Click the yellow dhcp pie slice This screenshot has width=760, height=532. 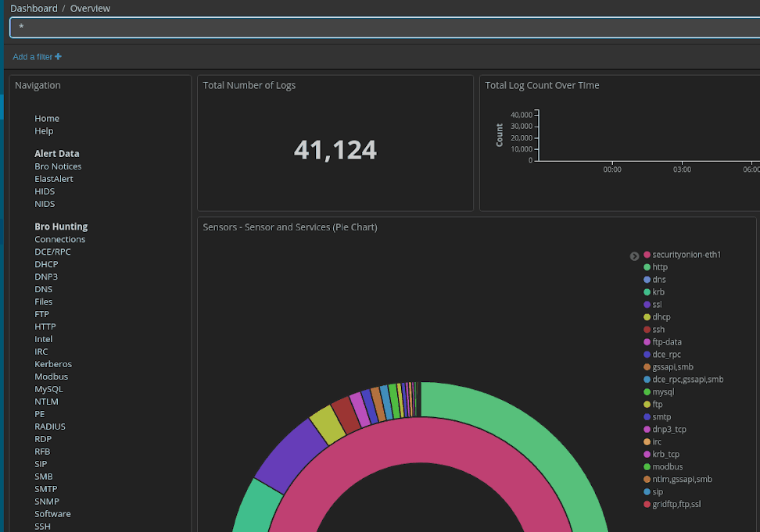coord(327,424)
